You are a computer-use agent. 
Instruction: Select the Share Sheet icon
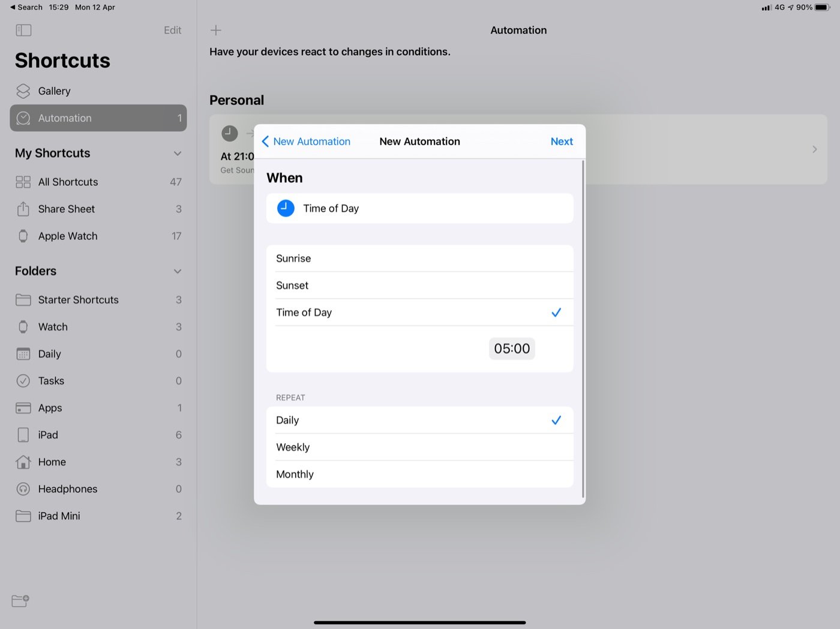click(x=23, y=209)
